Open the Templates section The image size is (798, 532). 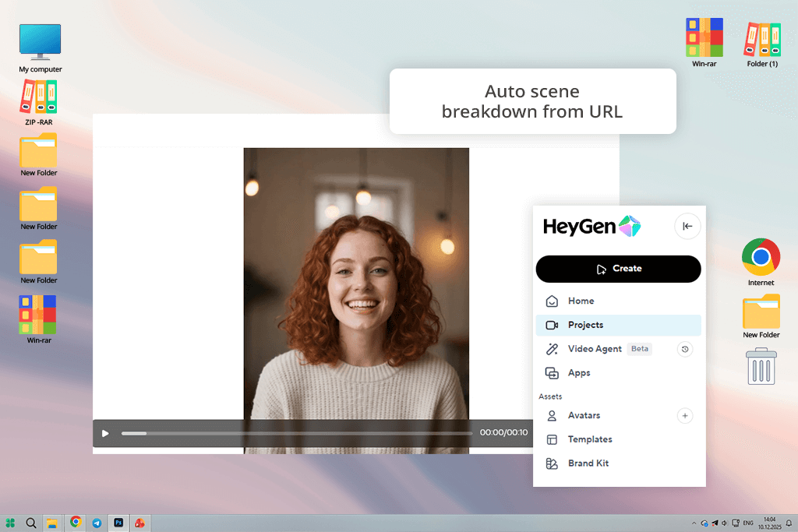point(618,439)
